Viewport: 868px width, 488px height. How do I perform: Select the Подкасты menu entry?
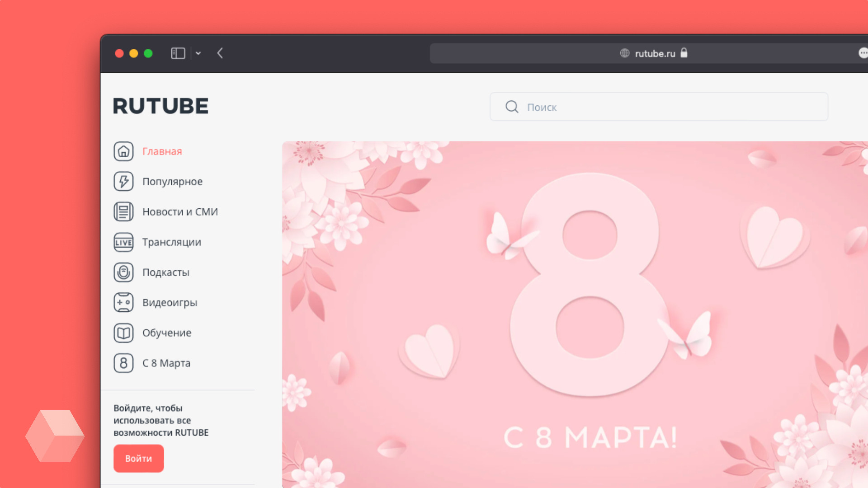click(x=166, y=272)
